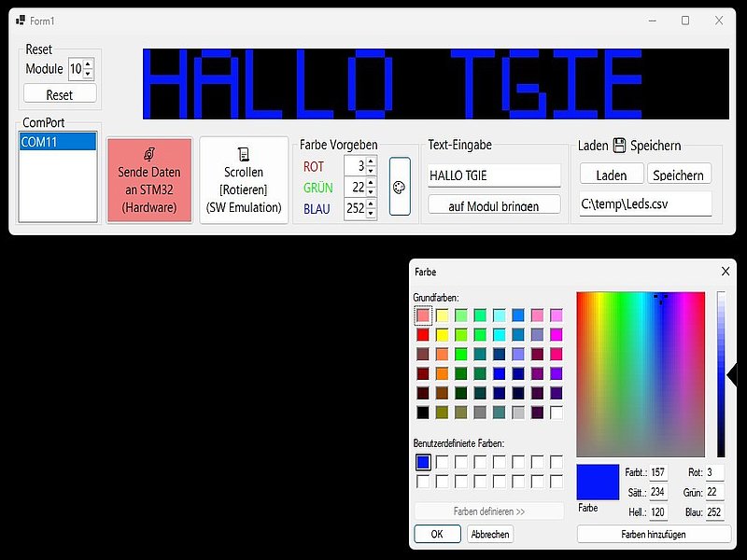This screenshot has height=560, width=747.
Task: Increase the Module count stepper
Action: click(88, 63)
